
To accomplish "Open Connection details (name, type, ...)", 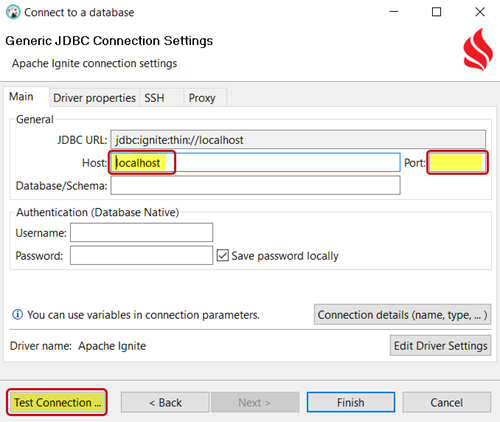I will click(402, 314).
